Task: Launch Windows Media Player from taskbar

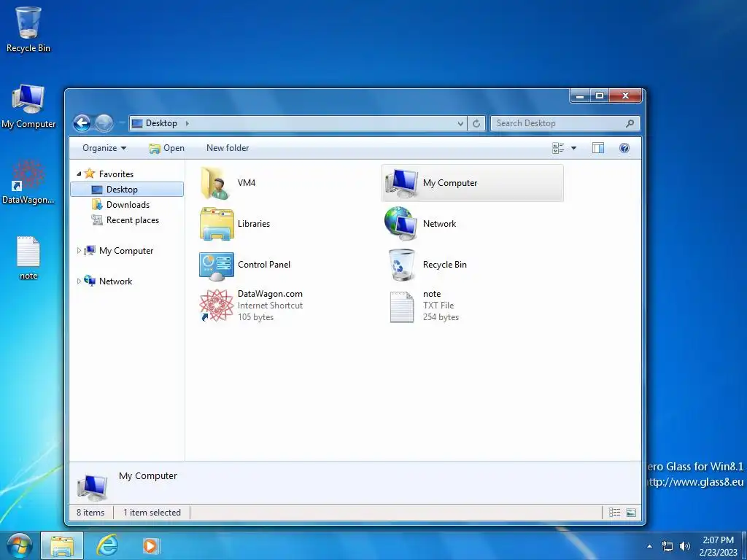Action: [150, 546]
